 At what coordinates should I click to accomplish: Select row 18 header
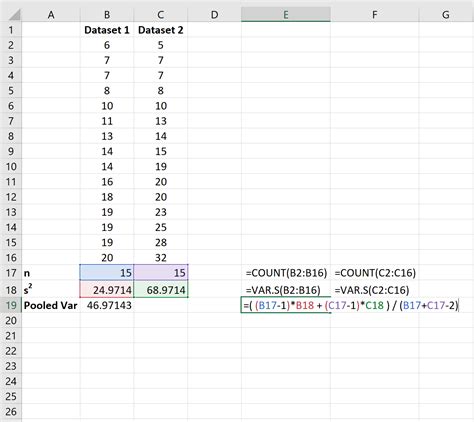[x=11, y=290]
